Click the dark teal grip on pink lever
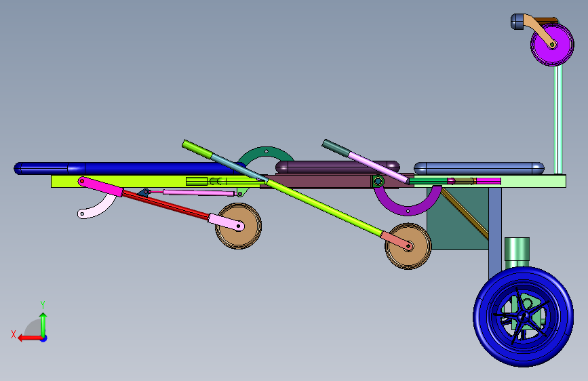 (x=336, y=148)
